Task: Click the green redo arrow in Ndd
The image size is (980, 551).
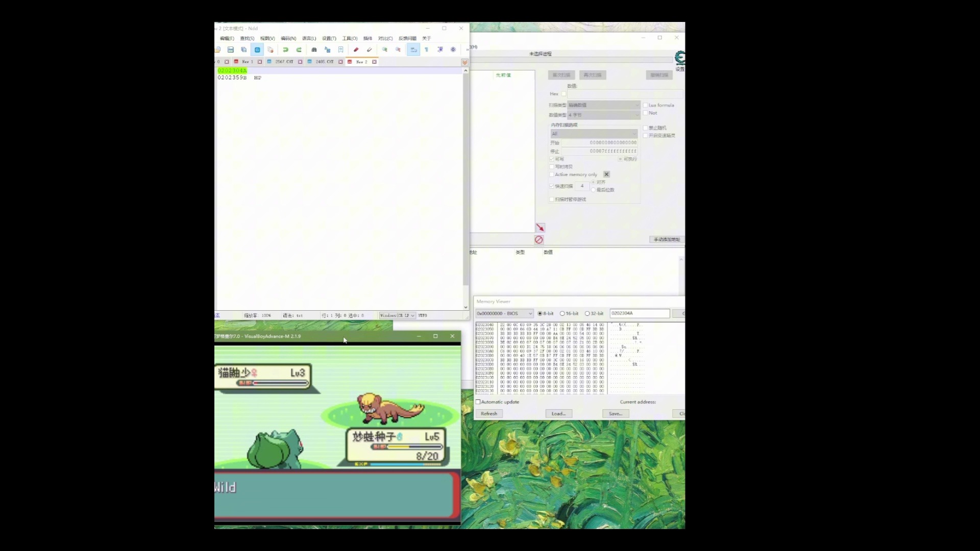Action: tap(299, 49)
